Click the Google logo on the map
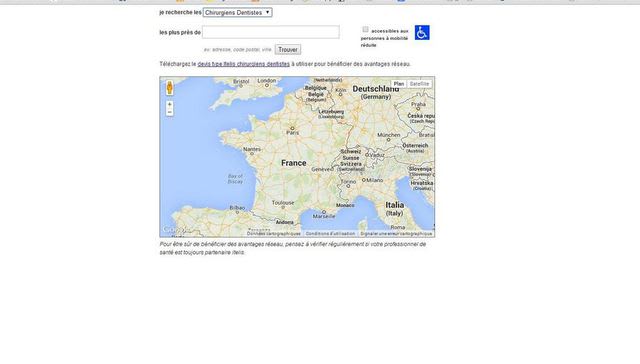 [x=174, y=230]
